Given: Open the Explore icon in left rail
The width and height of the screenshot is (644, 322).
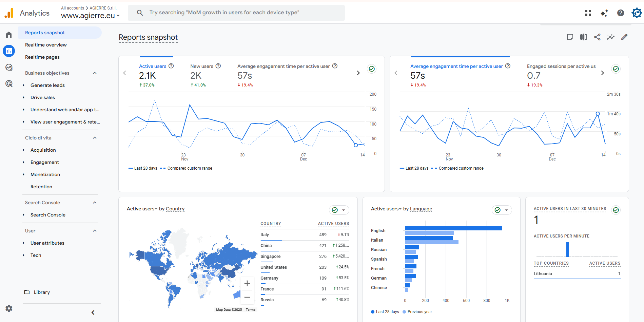Looking at the screenshot, I should (9, 67).
